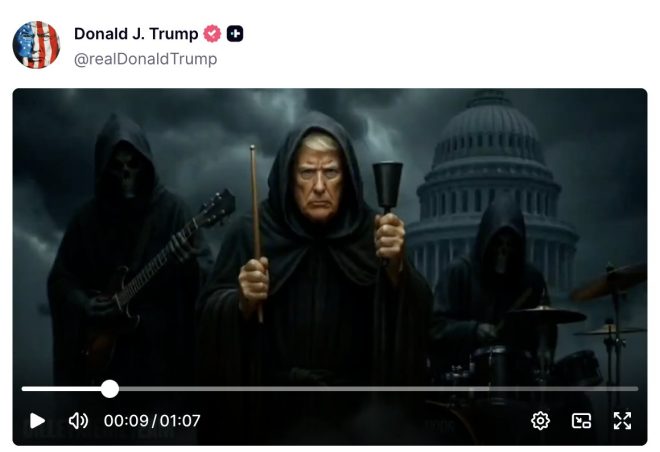
Task: Enter fullscreen mode
Action: (622, 420)
